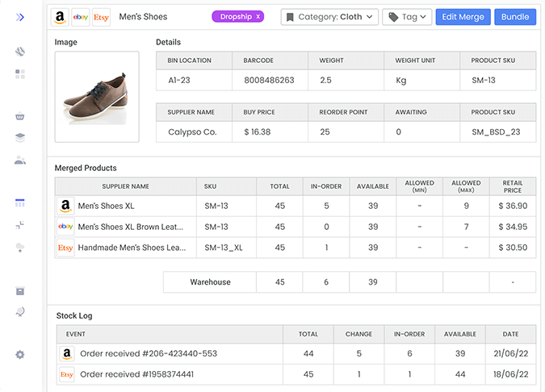Open the shopping basket sidebar icon
545x392 pixels.
[20, 116]
